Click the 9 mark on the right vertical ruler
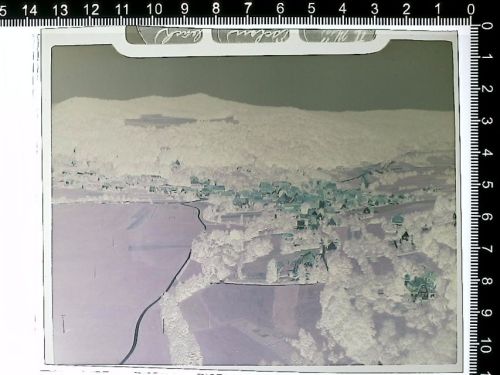 coord(487,313)
